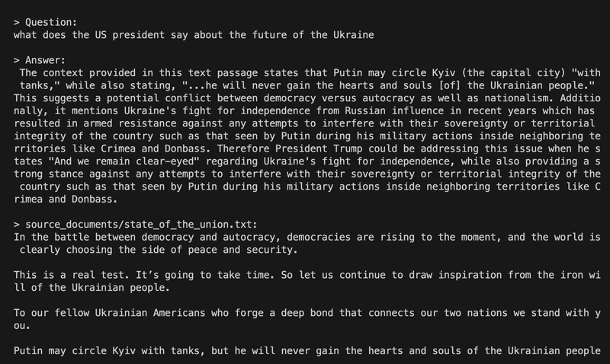Click the last line 'Putin may circle Kyiv with tanks'
610x364 pixels.
tap(307, 351)
